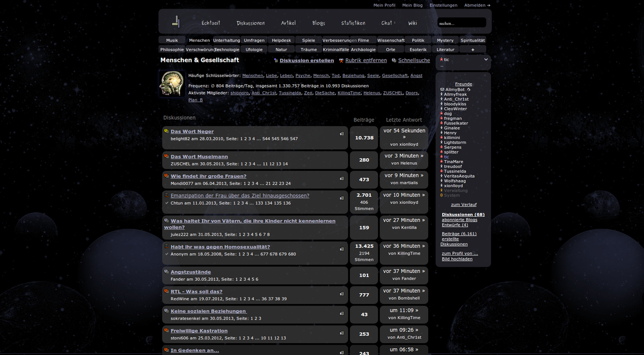The image size is (644, 355).
Task: Open 'vor 54 Sekunden »' latest reply link
Action: click(404, 134)
